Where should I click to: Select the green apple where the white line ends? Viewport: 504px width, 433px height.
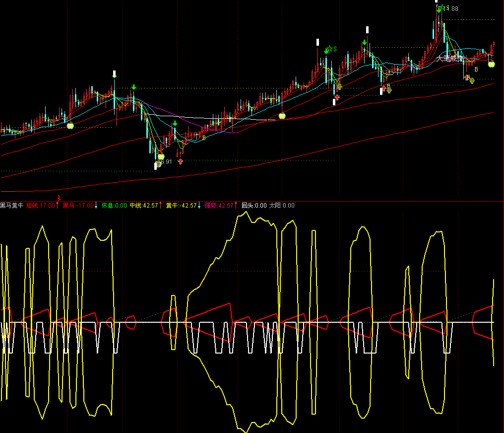[x=282, y=116]
